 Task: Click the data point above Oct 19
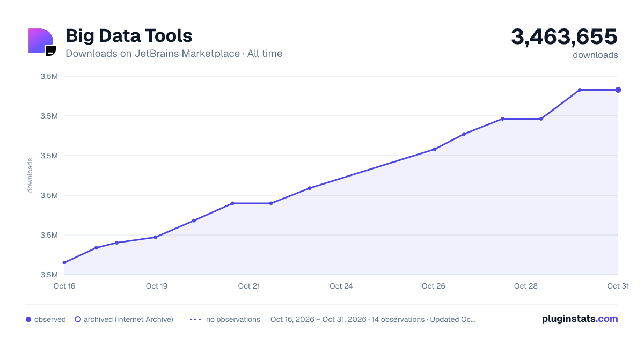[x=156, y=237]
